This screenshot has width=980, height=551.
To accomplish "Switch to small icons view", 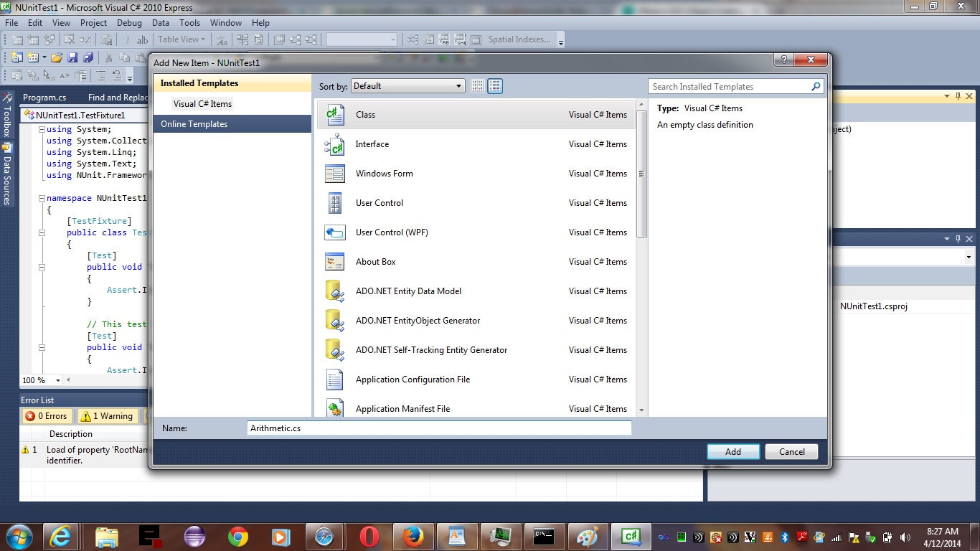I will [478, 86].
